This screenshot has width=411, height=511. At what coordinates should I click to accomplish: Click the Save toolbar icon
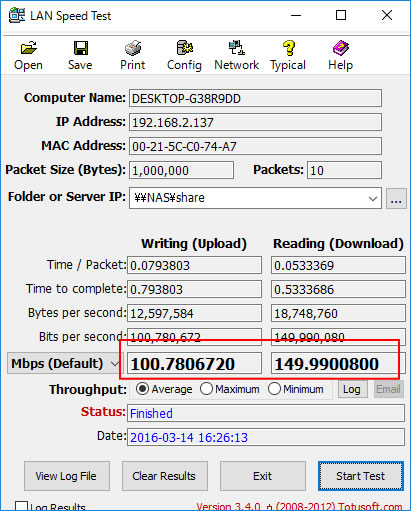[81, 48]
